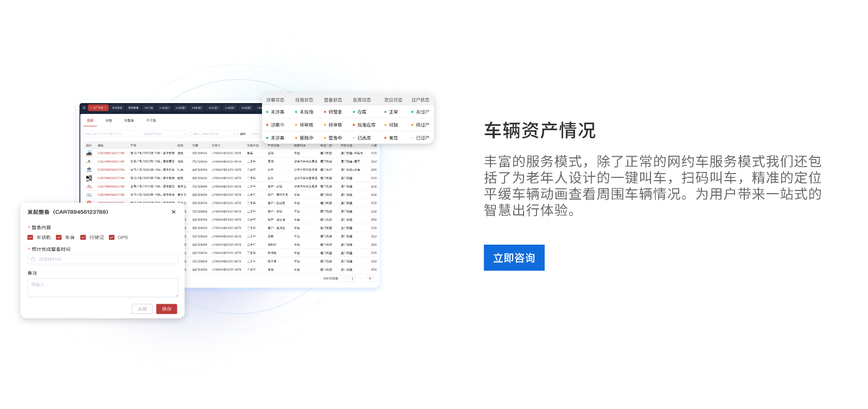Open the second filter dropdown above table
The width and height of the screenshot is (868, 409).
click(165, 134)
